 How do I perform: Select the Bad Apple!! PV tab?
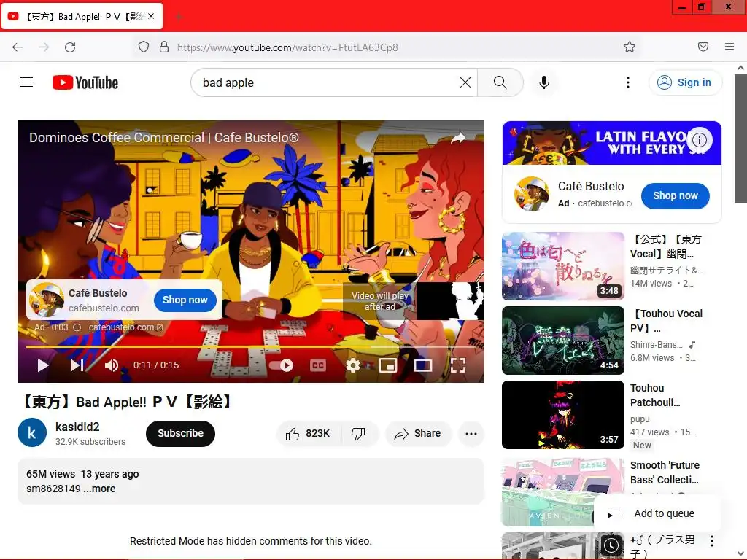[x=82, y=16]
